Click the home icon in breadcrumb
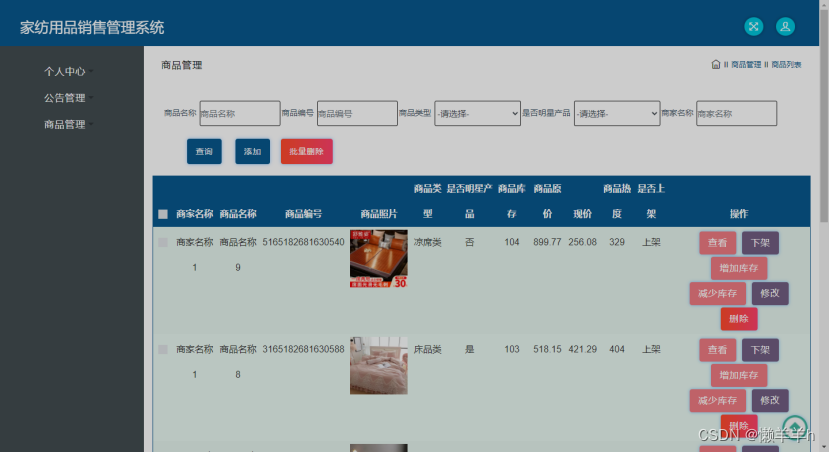830x453 pixels. 716,65
